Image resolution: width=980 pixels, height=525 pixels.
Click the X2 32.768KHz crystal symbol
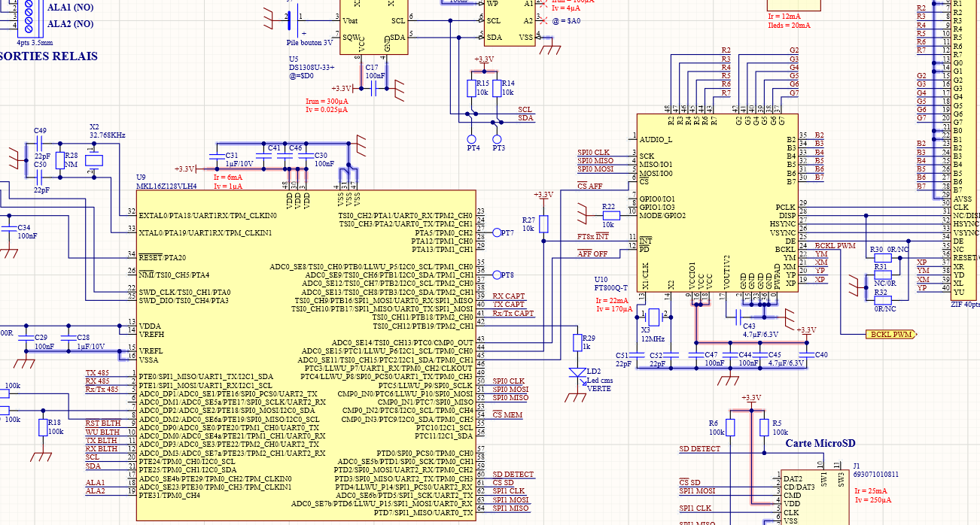pos(93,160)
